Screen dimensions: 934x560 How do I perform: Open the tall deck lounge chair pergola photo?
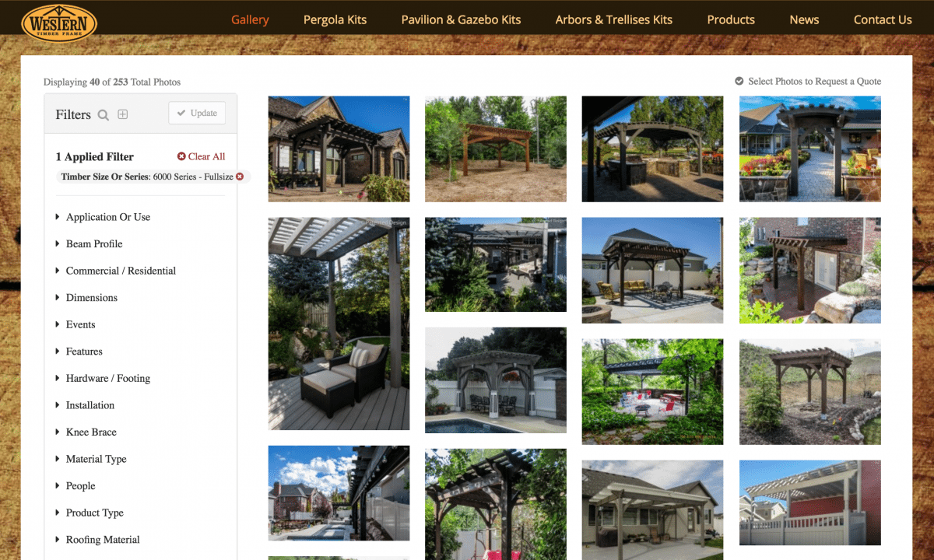(339, 324)
